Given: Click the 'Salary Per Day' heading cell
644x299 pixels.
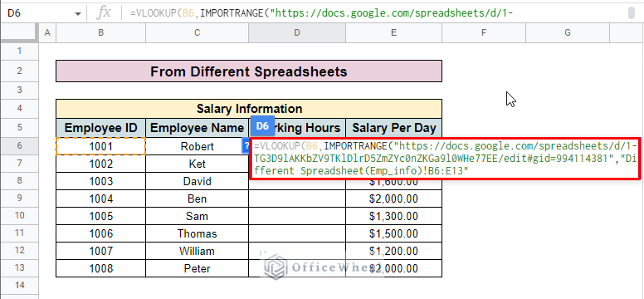Looking at the screenshot, I should coord(394,128).
